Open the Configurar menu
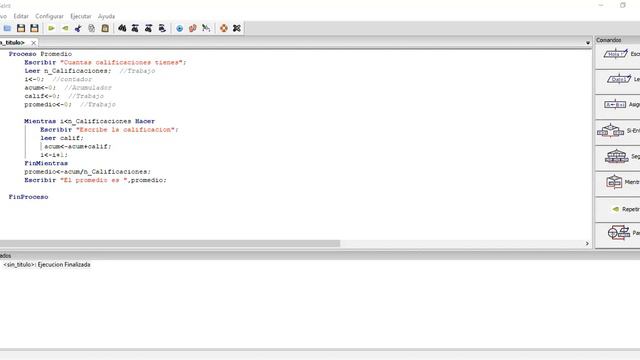Screen dimensions: 640x360 coord(49,16)
